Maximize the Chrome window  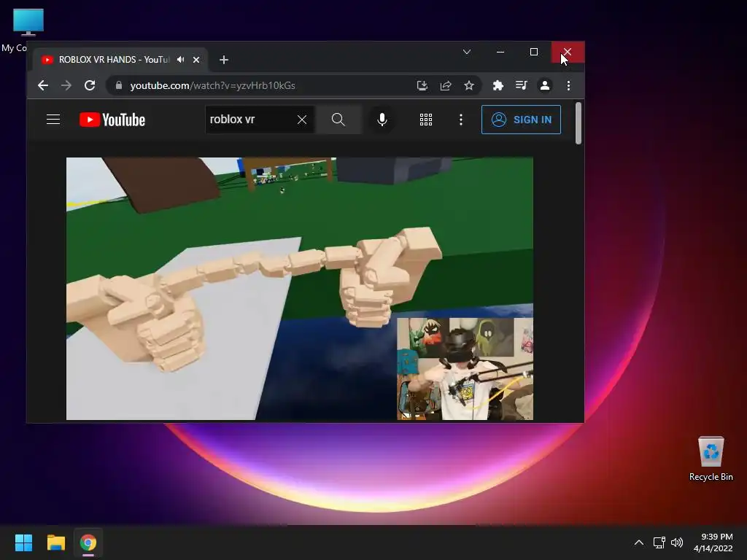coord(534,52)
